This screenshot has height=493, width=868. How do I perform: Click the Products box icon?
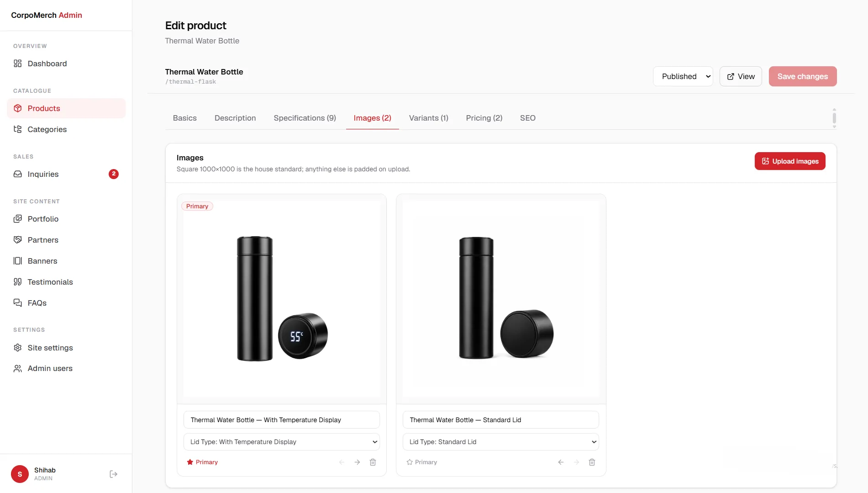(17, 108)
